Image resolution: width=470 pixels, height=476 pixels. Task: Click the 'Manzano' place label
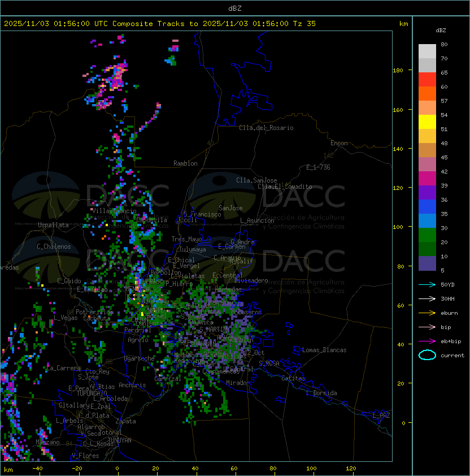[47, 442]
